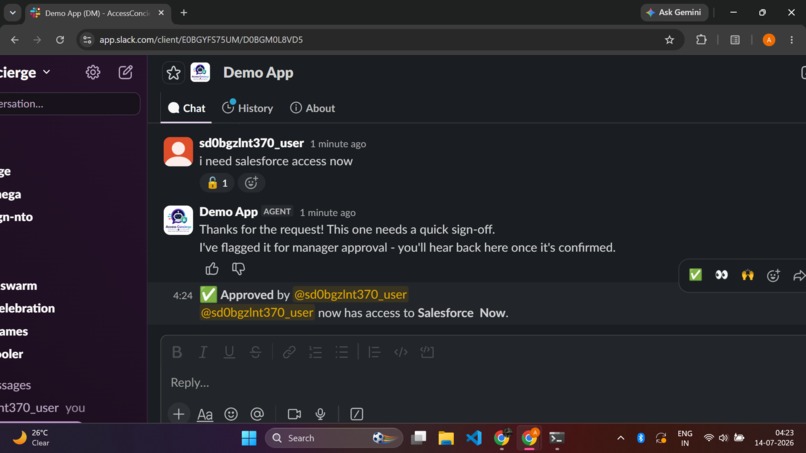The image size is (806, 453).
Task: Open File Explorer from taskbar
Action: click(446, 438)
